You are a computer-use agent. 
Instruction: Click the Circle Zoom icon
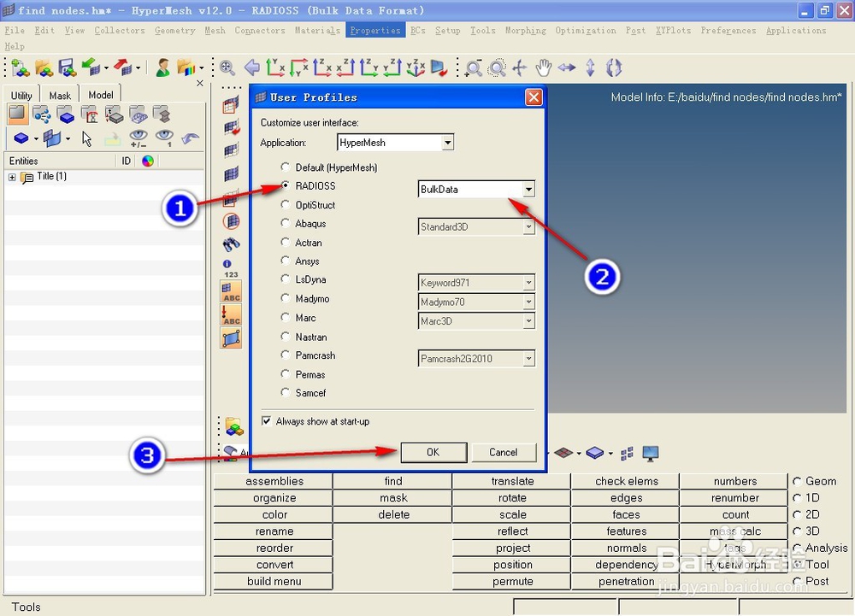497,68
